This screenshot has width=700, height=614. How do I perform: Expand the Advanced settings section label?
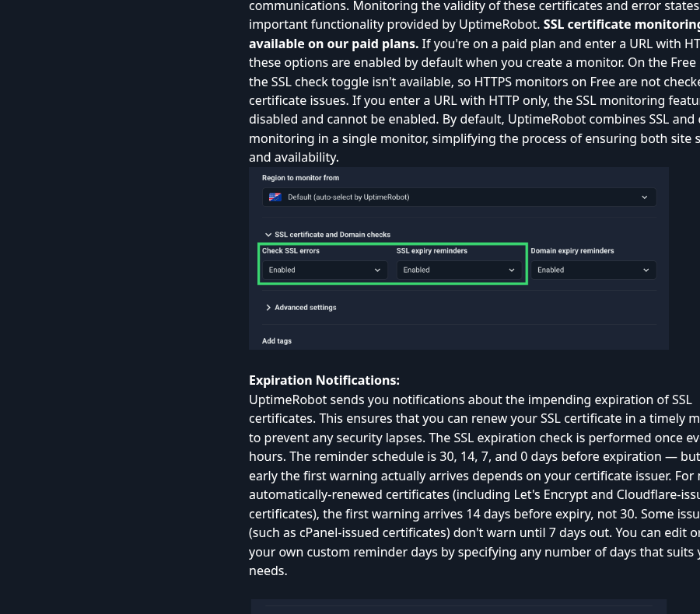tap(306, 308)
